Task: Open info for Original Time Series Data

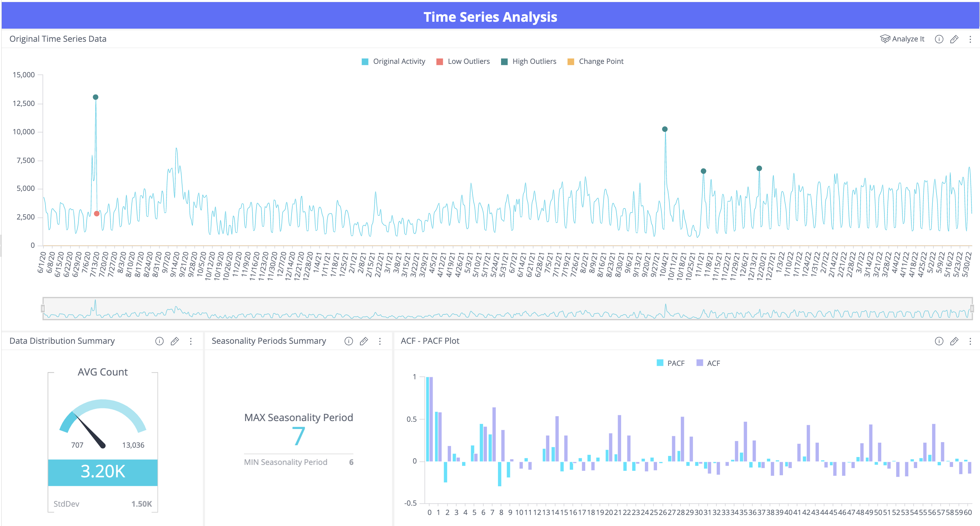Action: (939, 39)
